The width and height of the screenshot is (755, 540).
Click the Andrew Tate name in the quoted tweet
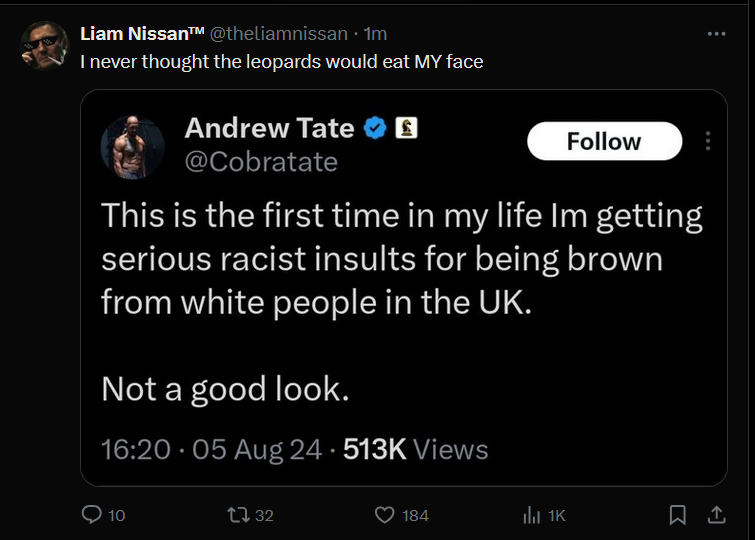[x=269, y=128]
